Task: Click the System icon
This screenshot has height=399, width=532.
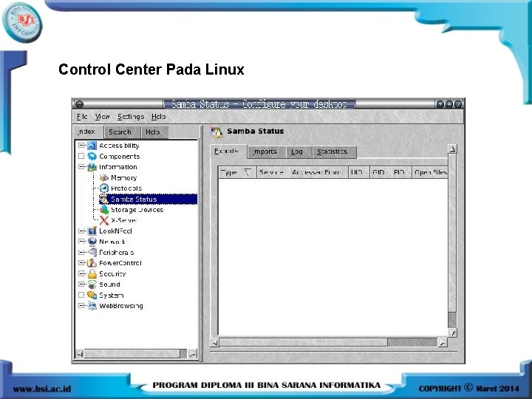Action: coord(92,295)
